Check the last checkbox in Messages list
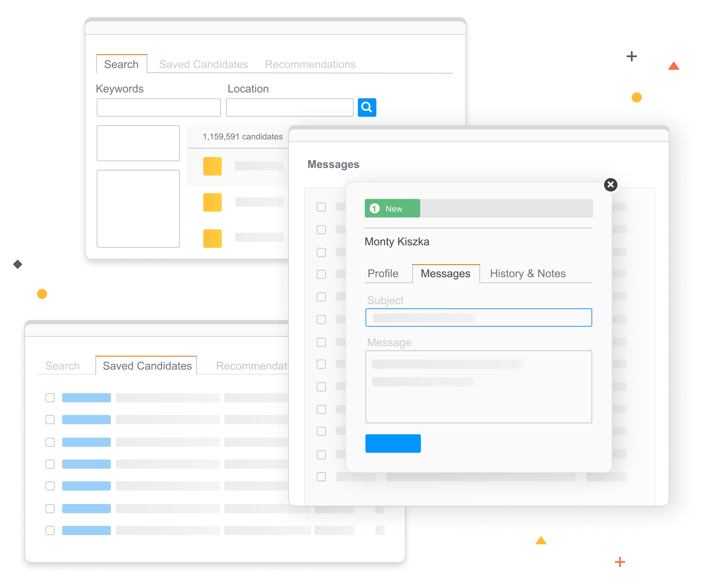 tap(321, 477)
